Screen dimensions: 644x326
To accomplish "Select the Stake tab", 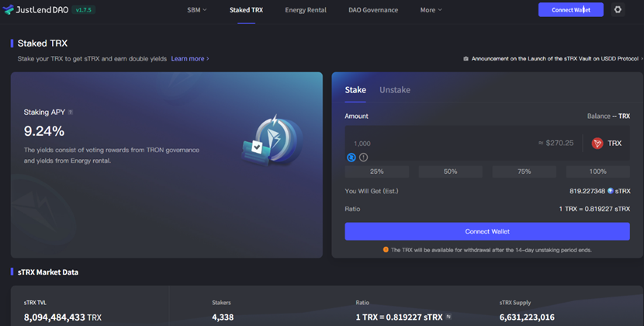I will [355, 90].
